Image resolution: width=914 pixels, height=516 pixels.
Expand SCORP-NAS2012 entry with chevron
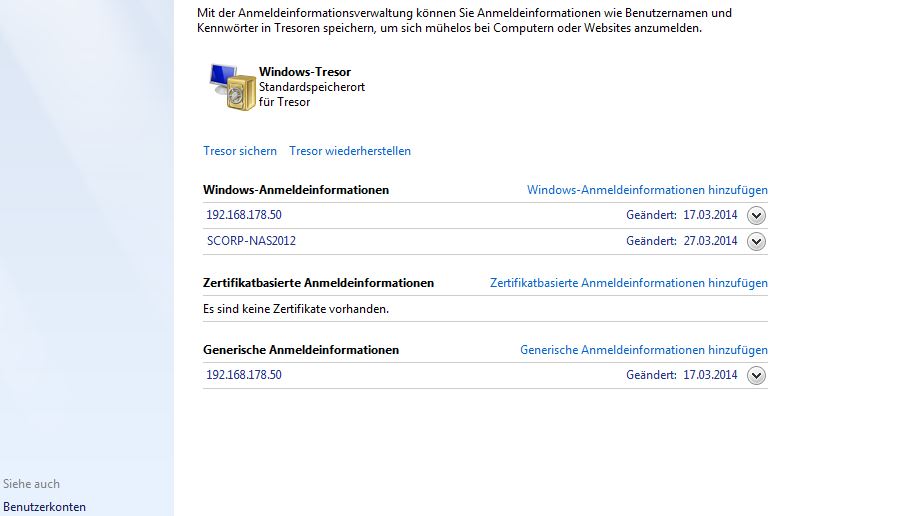[756, 241]
